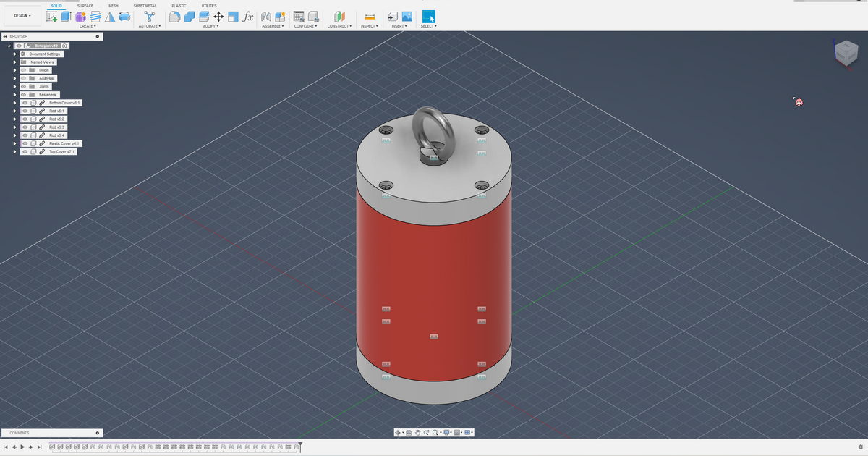Open Change Parameters fx tool
868x456 pixels.
pos(247,16)
